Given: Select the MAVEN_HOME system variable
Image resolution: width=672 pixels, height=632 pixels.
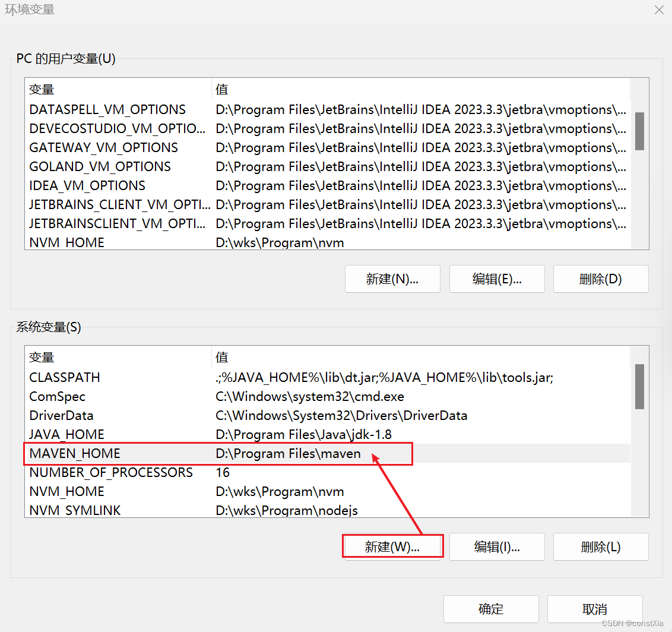Looking at the screenshot, I should pos(328,453).
